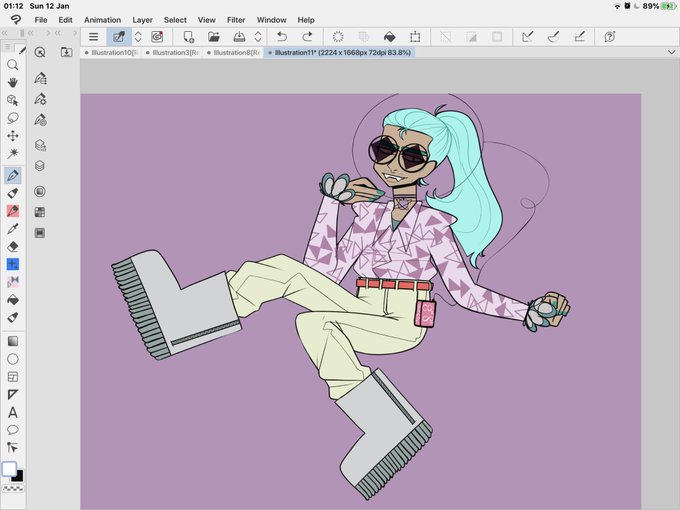Select the Auto select magic wand tool

(13, 154)
